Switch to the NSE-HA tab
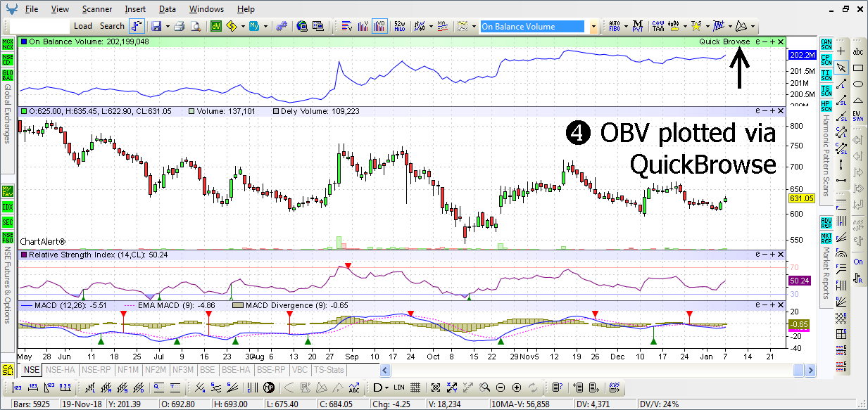 (60, 369)
